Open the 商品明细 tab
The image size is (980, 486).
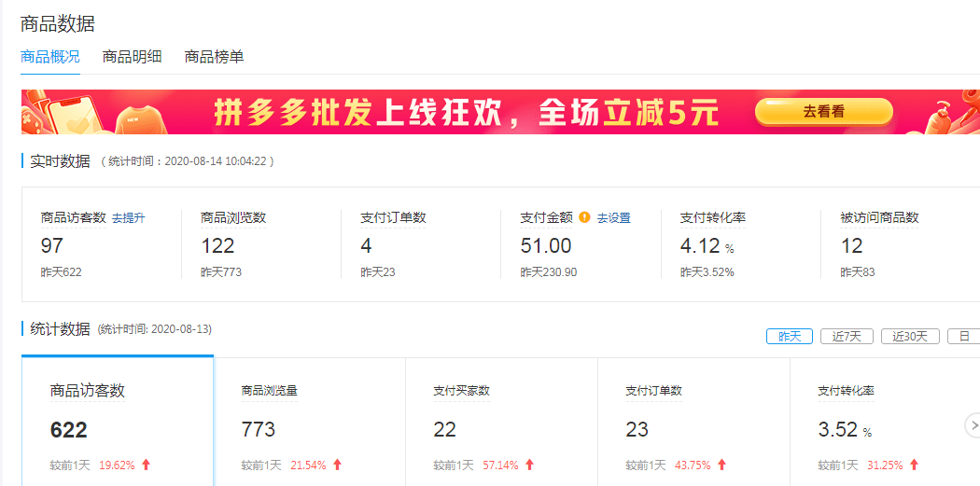(x=132, y=57)
